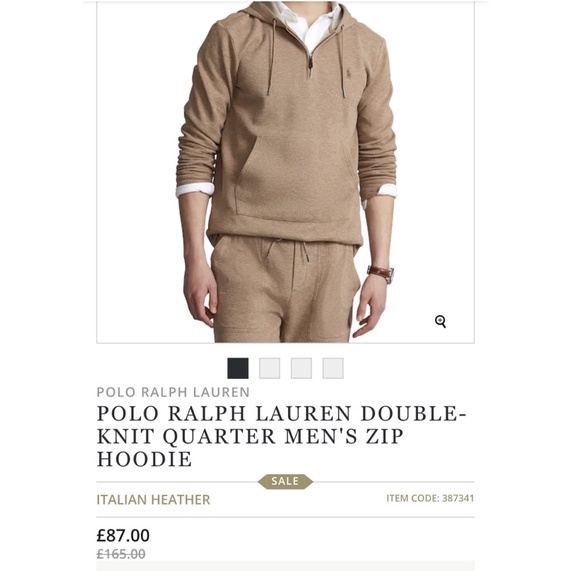Open the grey Polo Ralph Lauren brand link
571x571 pixels.
(173, 392)
